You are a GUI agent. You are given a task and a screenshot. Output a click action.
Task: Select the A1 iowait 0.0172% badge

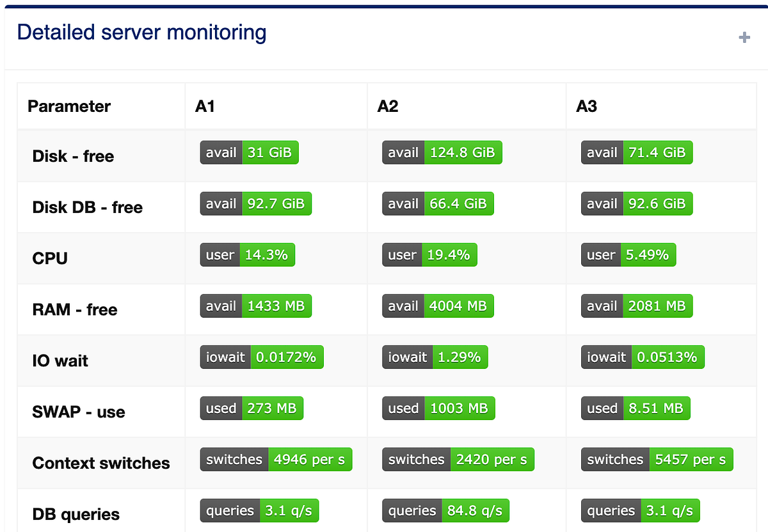click(261, 357)
